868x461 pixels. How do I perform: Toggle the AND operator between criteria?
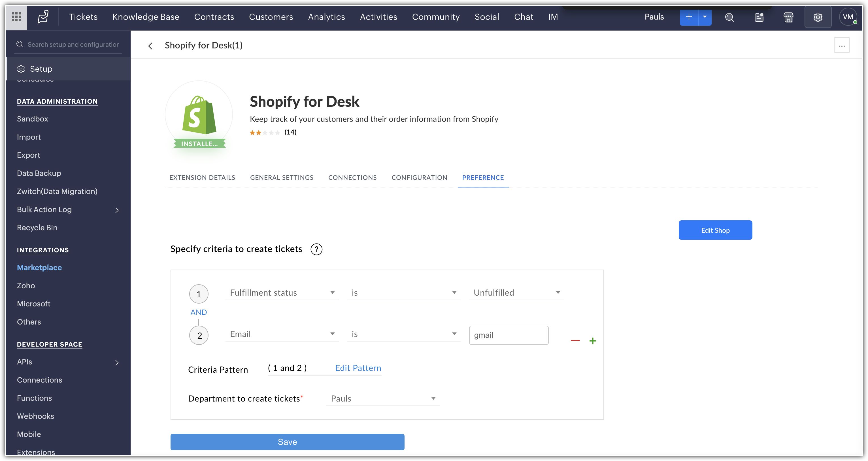click(199, 312)
